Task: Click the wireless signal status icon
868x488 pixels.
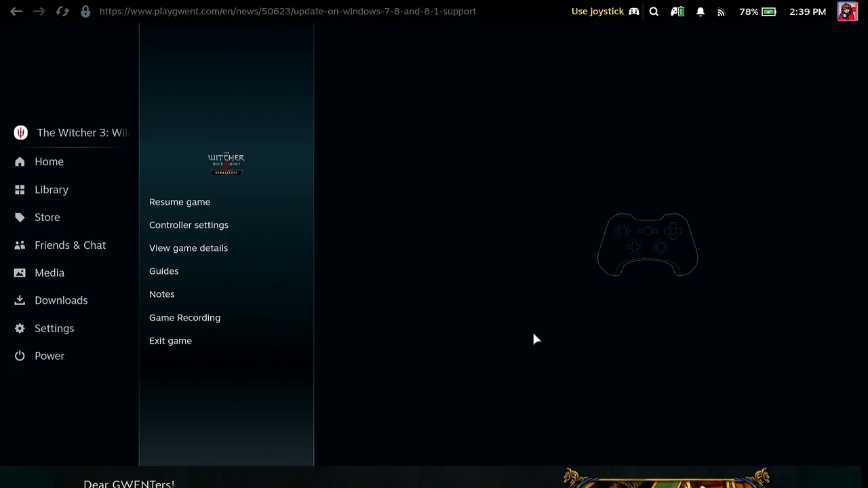Action: pyautogui.click(x=721, y=12)
